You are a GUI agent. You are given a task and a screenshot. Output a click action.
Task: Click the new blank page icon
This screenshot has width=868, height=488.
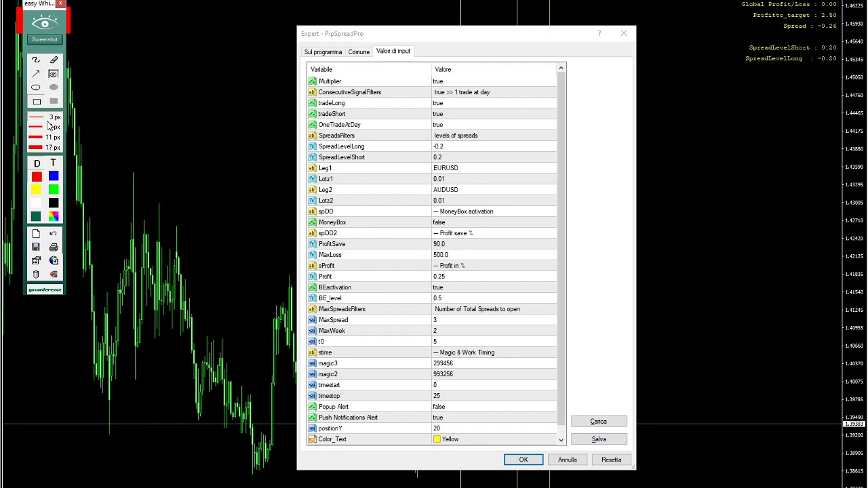(36, 234)
